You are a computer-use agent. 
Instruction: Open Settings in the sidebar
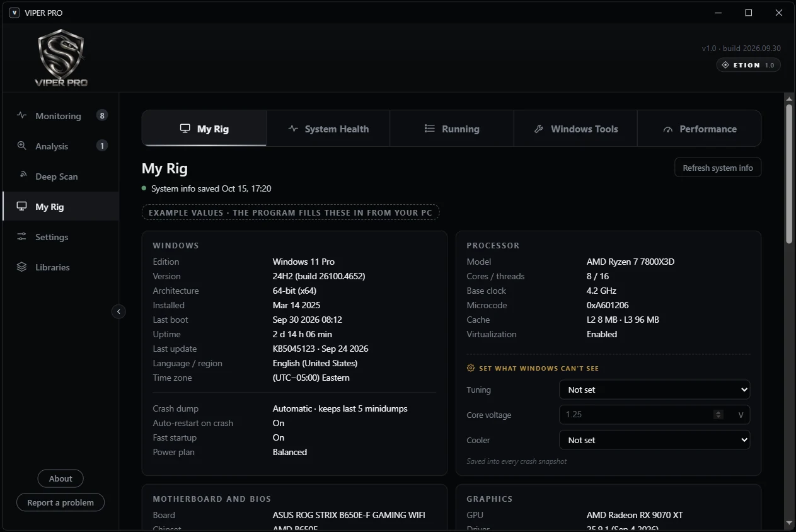tap(61, 237)
